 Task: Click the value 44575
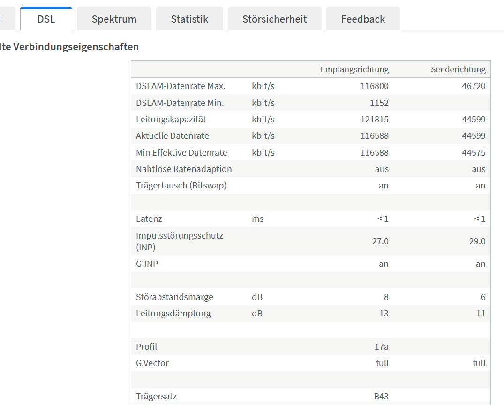(x=474, y=152)
